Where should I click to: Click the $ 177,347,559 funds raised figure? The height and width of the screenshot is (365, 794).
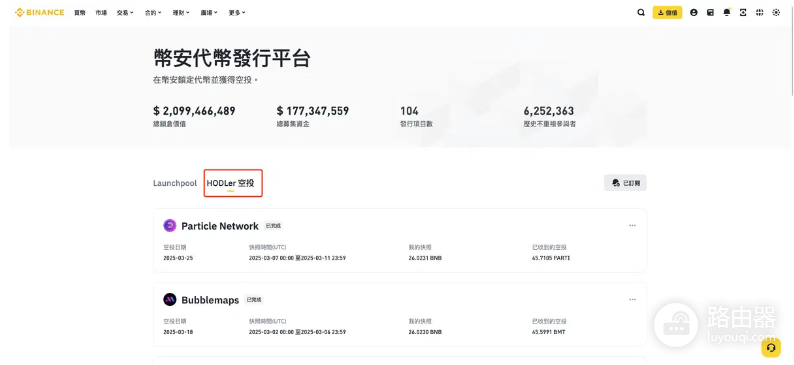click(x=313, y=111)
